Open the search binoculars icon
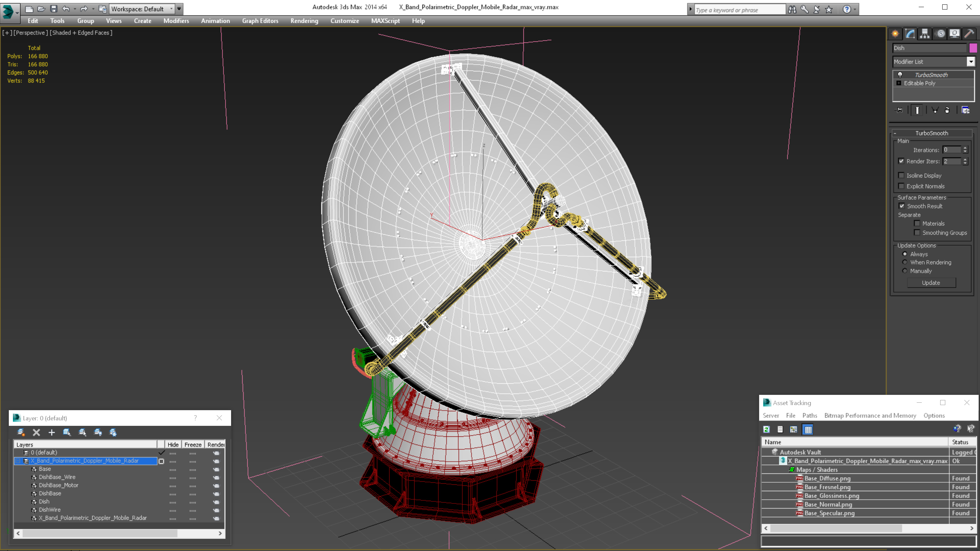The width and height of the screenshot is (980, 551). [x=792, y=10]
